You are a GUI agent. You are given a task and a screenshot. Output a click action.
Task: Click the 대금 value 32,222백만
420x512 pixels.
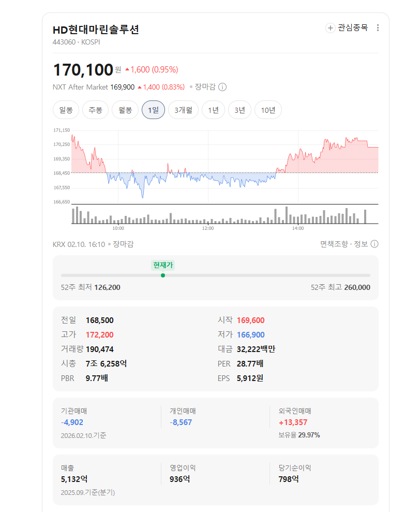click(x=256, y=349)
